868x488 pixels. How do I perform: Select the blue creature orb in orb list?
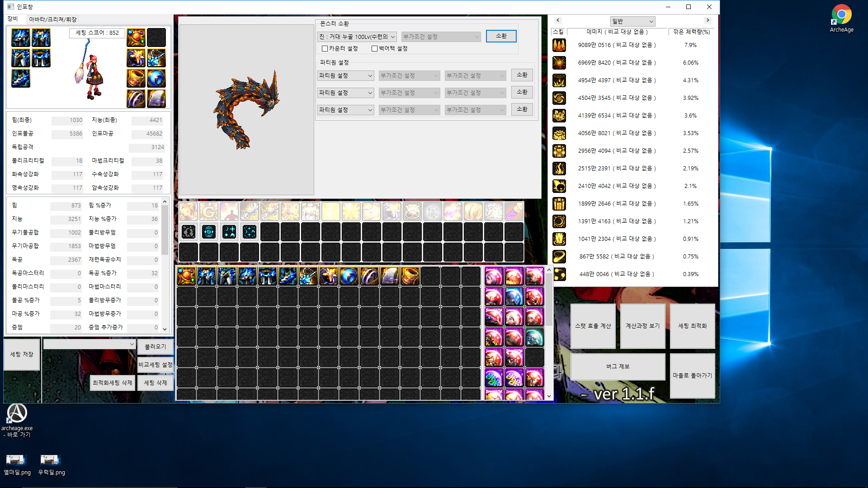pyautogui.click(x=514, y=296)
